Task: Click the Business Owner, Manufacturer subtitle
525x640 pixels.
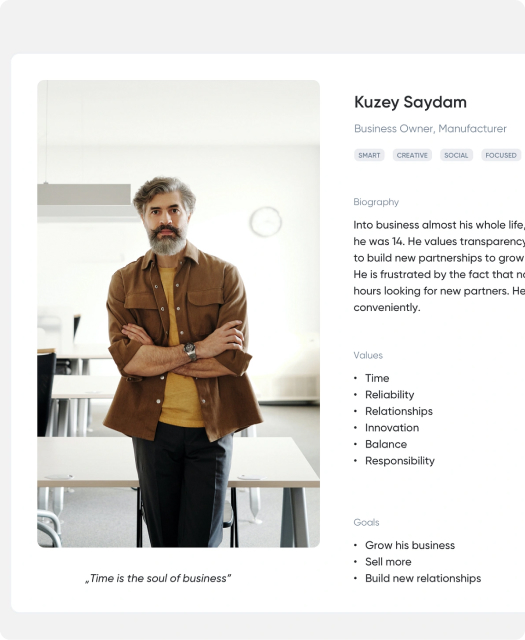Action: (x=430, y=129)
